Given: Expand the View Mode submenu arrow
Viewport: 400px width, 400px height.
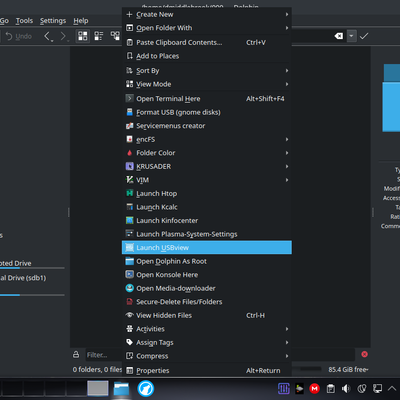Looking at the screenshot, I should click(x=287, y=84).
